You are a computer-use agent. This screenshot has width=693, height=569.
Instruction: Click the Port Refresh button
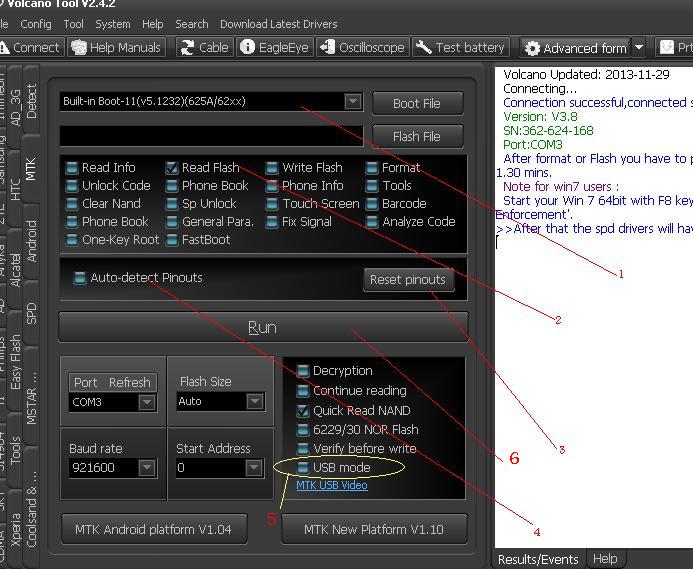point(112,382)
